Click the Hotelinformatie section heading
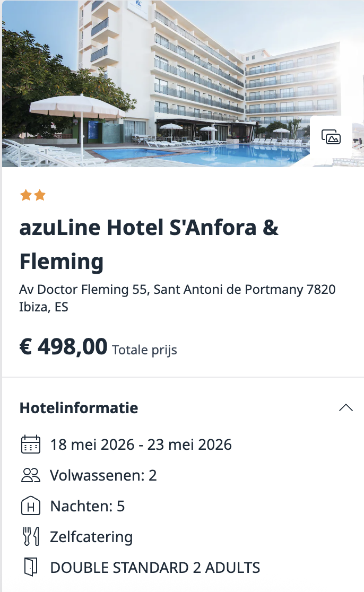Viewport: 364px width, 592px height. tap(78, 408)
